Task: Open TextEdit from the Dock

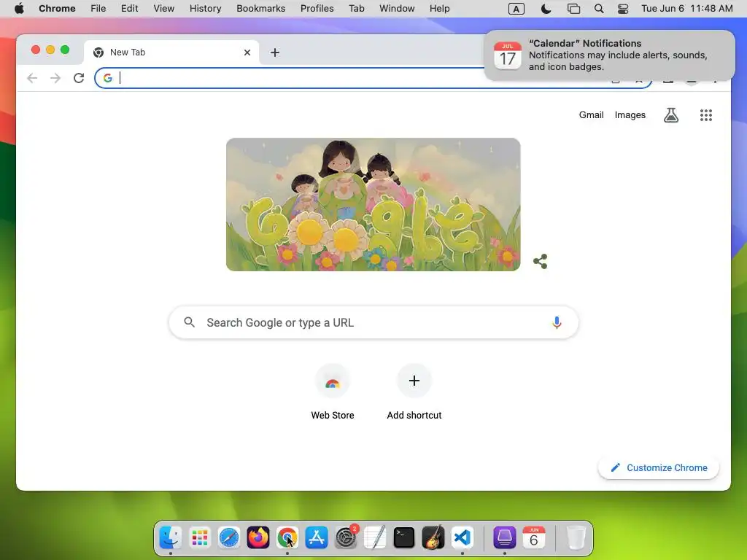Action: click(375, 538)
